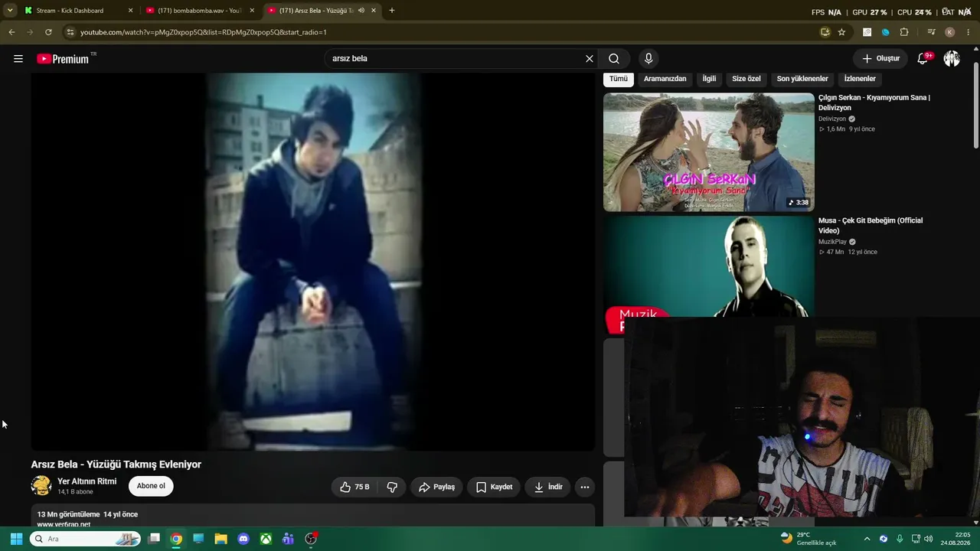Install app icon in address bar

(x=825, y=32)
